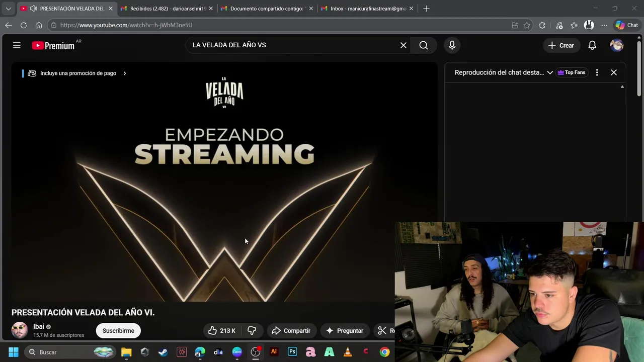This screenshot has width=644, height=362.
Task: Open Copilot Chat in sidebar
Action: point(627,25)
